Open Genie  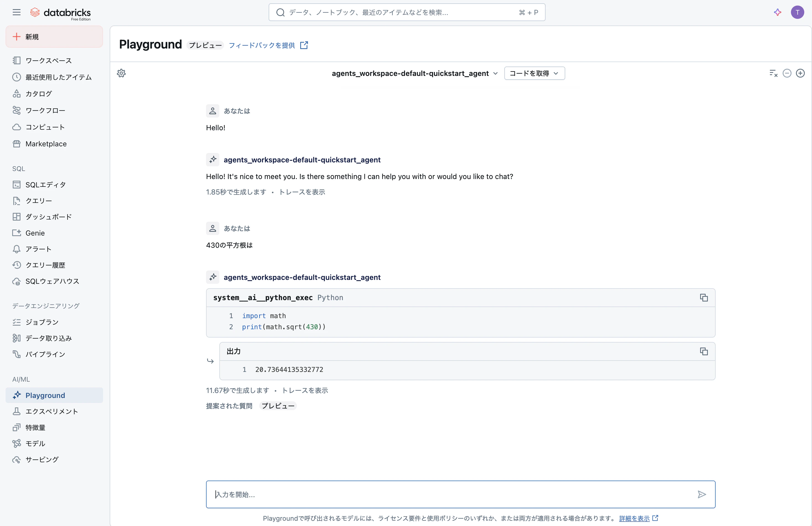[x=54, y=233]
